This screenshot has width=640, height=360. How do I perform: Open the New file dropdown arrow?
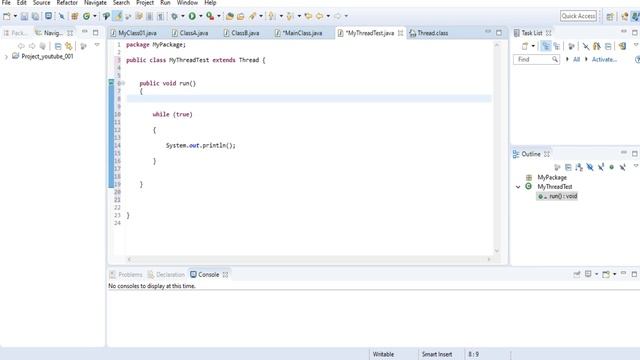[x=15, y=16]
